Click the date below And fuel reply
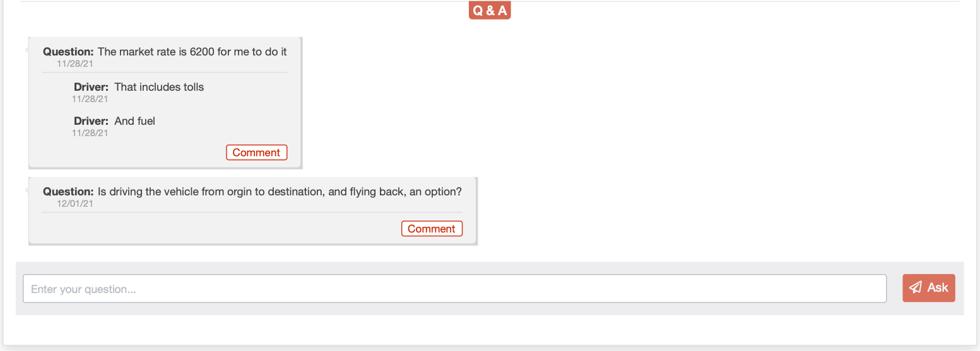 pos(90,133)
